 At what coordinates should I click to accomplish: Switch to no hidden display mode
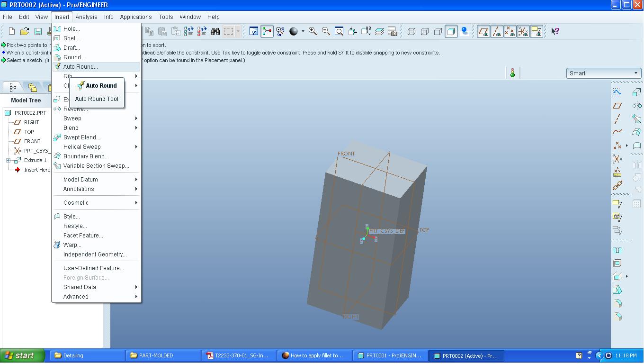tap(438, 31)
